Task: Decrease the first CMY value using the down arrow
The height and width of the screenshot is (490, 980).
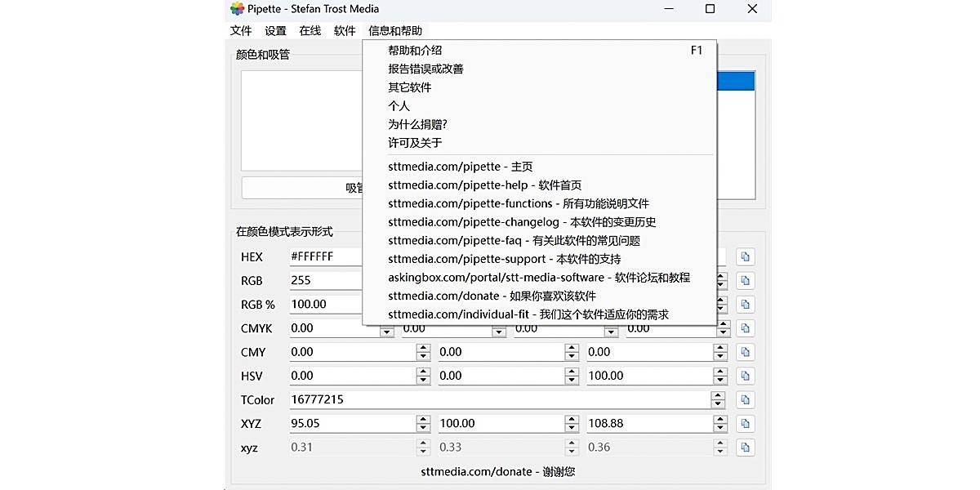Action: coord(423,355)
